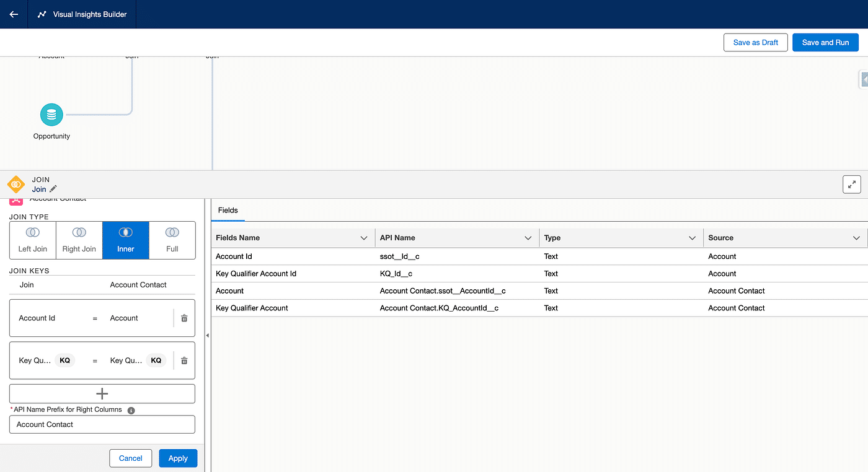Select the Opportunity data source node

[x=51, y=115]
